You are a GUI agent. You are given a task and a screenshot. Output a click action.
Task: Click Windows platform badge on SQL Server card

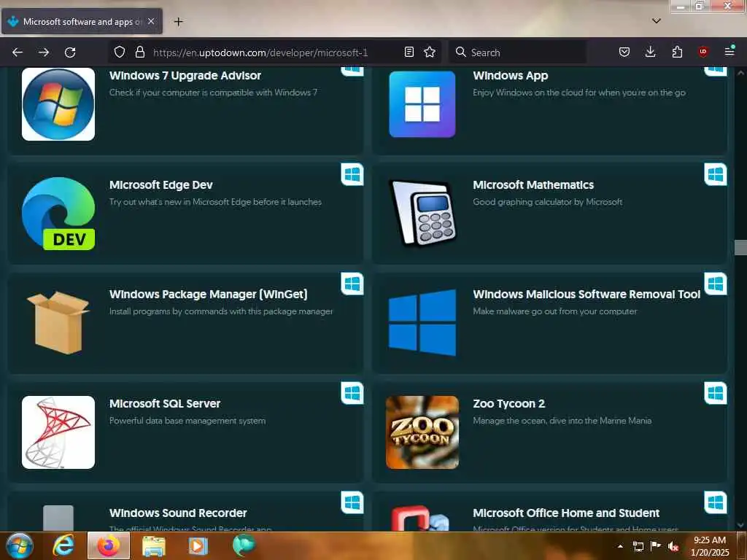point(352,393)
